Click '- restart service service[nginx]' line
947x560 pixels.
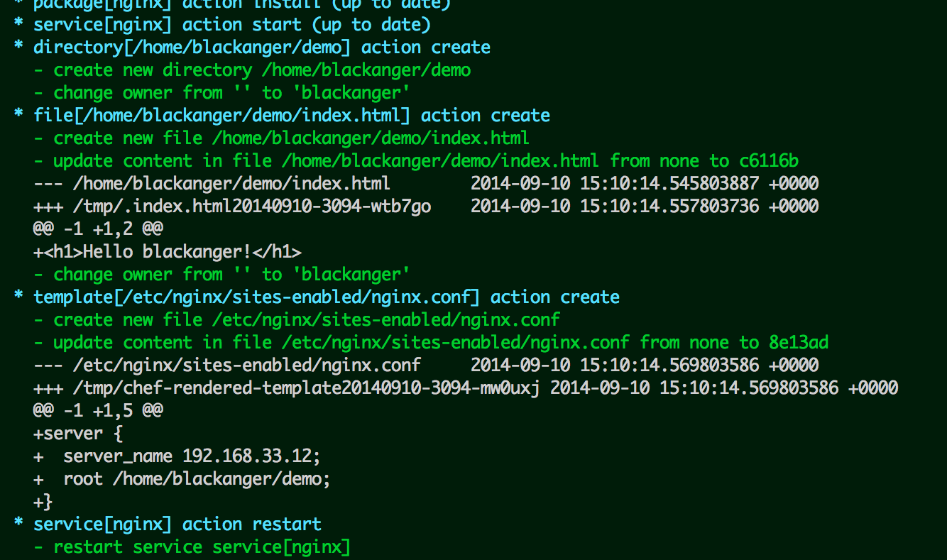pyautogui.click(x=192, y=547)
